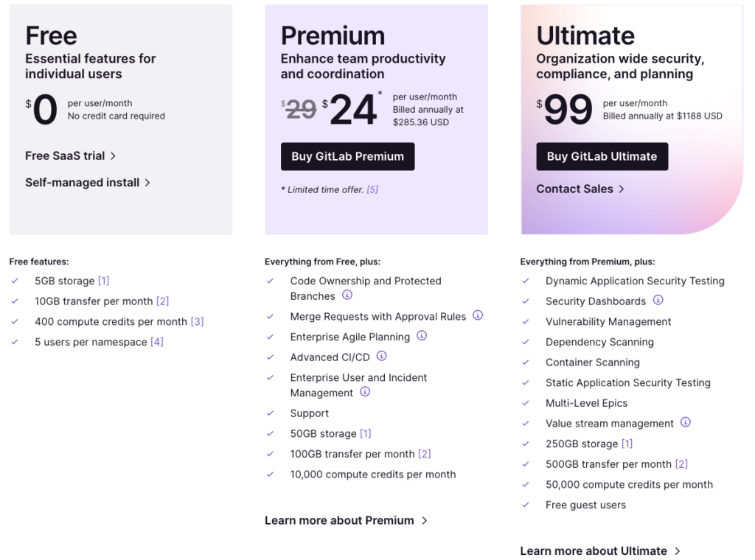Open Learn more about Premium link
The height and width of the screenshot is (560, 755).
pyautogui.click(x=346, y=520)
